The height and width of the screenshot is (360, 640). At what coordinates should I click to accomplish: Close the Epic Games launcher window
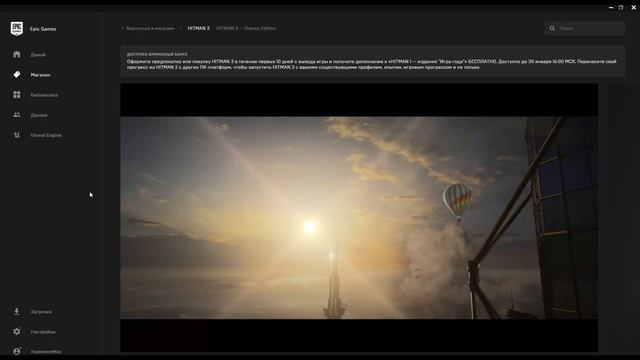[633, 7]
